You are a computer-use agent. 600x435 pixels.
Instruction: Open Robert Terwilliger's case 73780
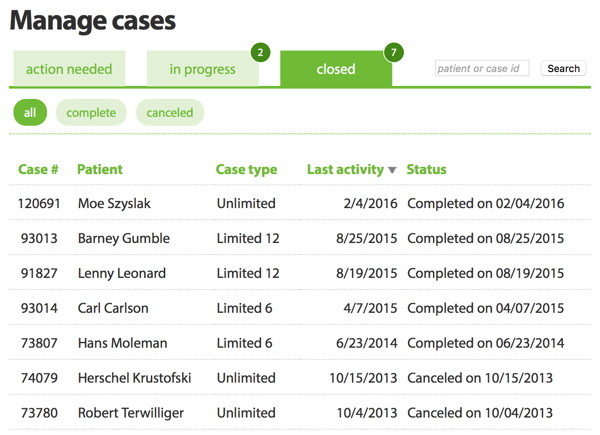[x=300, y=412]
